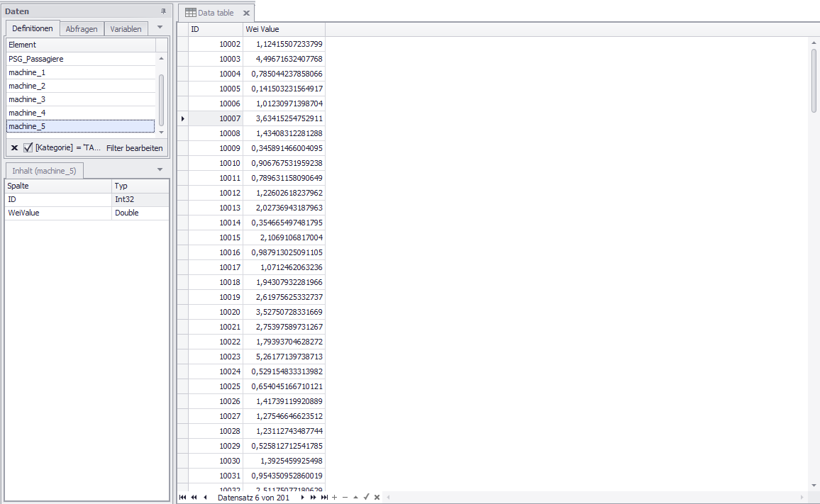Append a new record with plus icon

(x=335, y=498)
